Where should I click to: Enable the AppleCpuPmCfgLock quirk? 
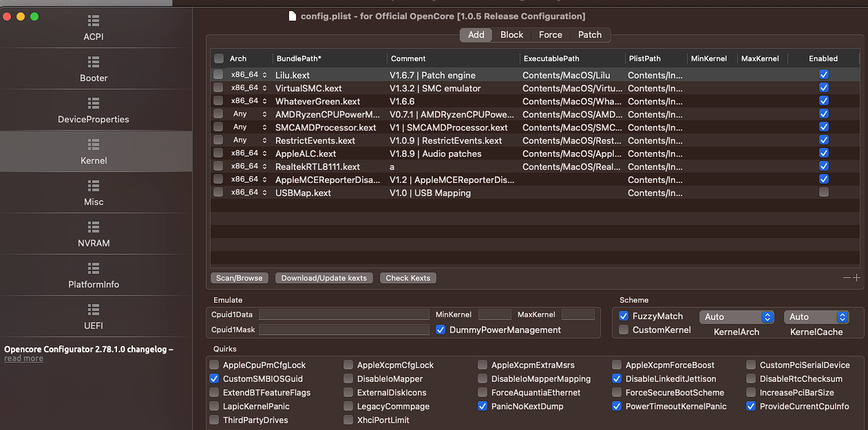[215, 365]
